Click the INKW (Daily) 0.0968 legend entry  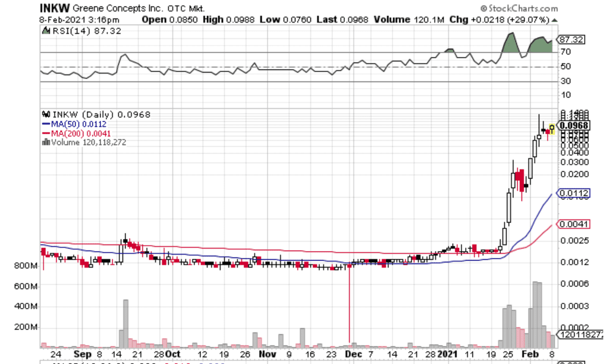point(101,115)
